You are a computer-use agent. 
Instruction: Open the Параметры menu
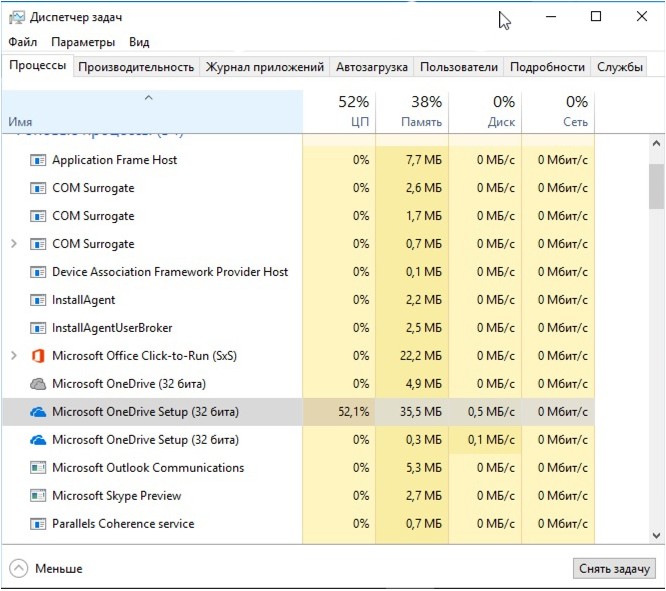coord(83,42)
